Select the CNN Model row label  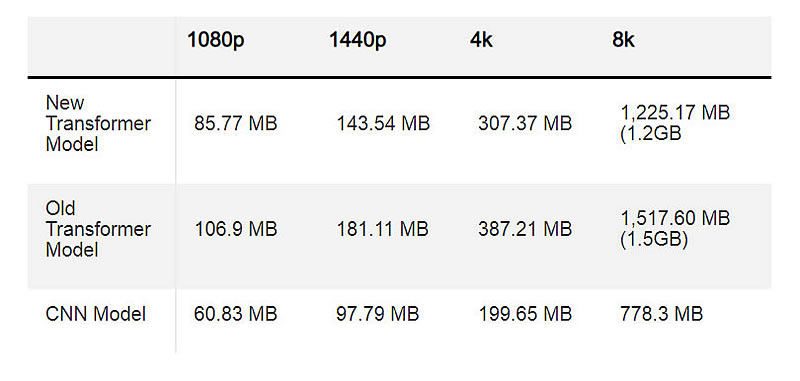tap(95, 314)
